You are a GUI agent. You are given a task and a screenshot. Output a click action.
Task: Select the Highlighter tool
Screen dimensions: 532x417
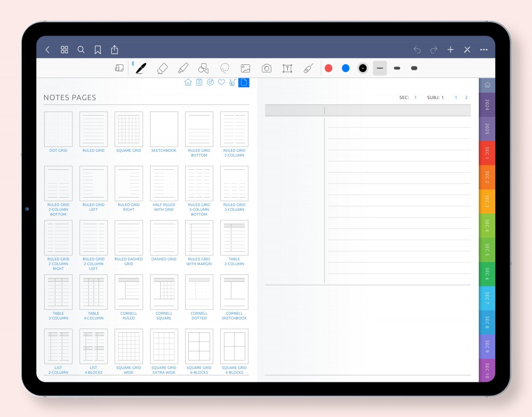[x=183, y=68]
